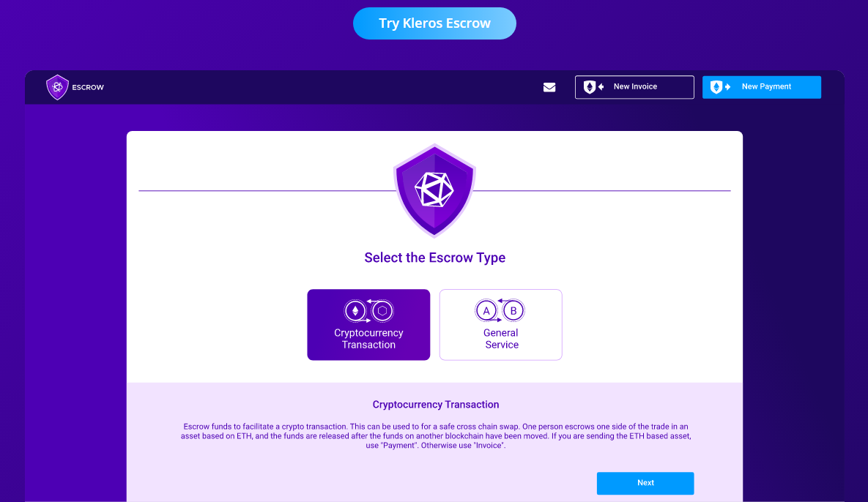
Task: Click the circle labeled B icon
Action: tap(513, 311)
